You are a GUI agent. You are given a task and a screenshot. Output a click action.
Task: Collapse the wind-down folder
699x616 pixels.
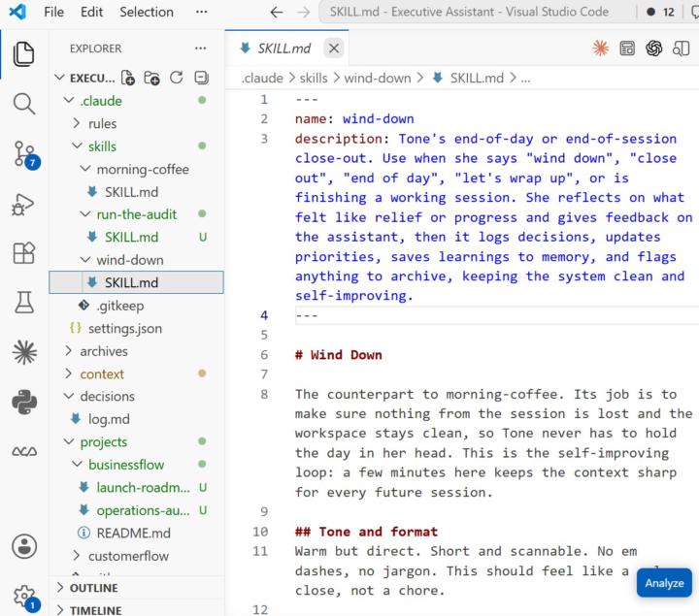tap(85, 260)
